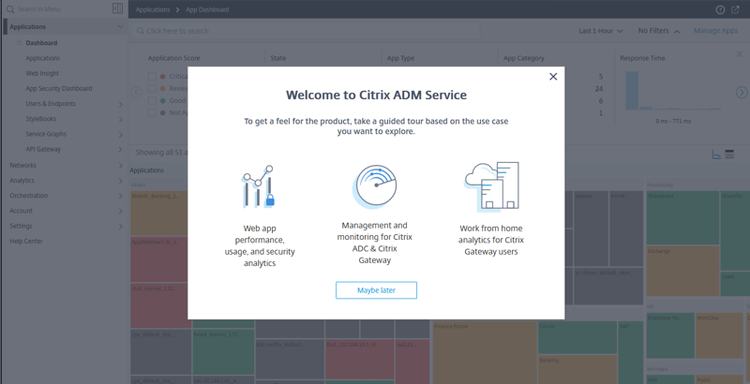Click the open-in-new-window icon in header
Viewport: 750px width, 384px height.
(x=736, y=10)
